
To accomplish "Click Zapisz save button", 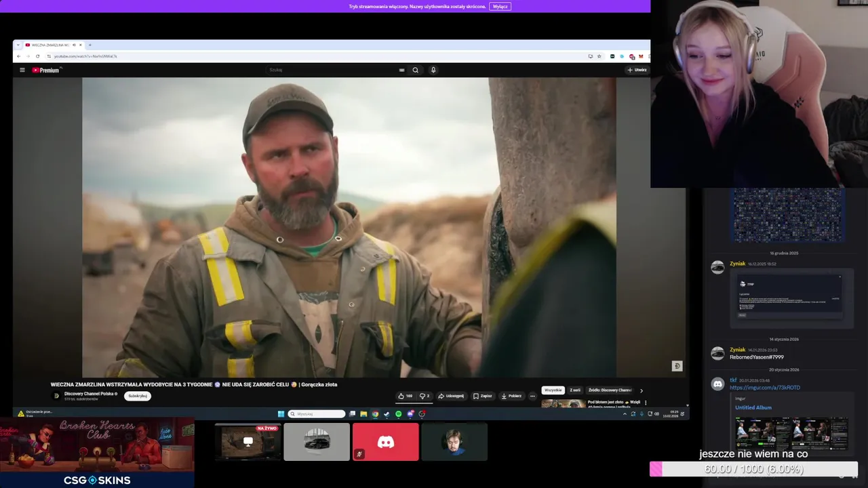I will [x=483, y=396].
